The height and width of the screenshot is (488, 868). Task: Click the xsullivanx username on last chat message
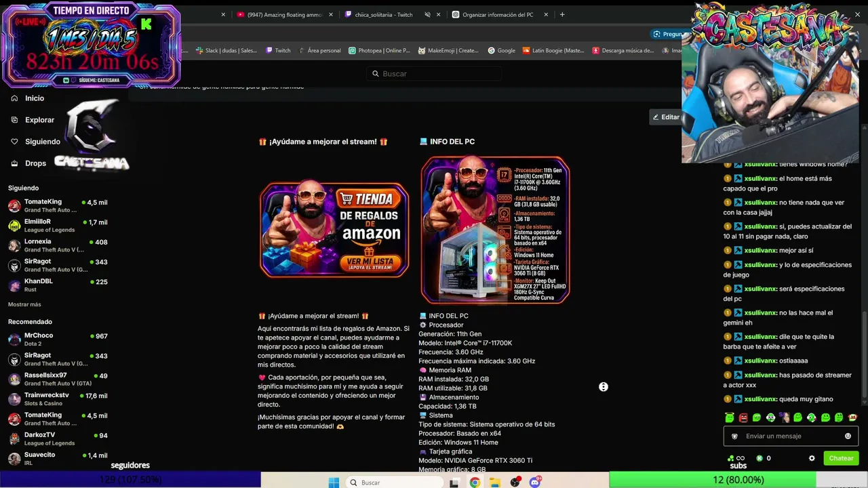pos(760,399)
